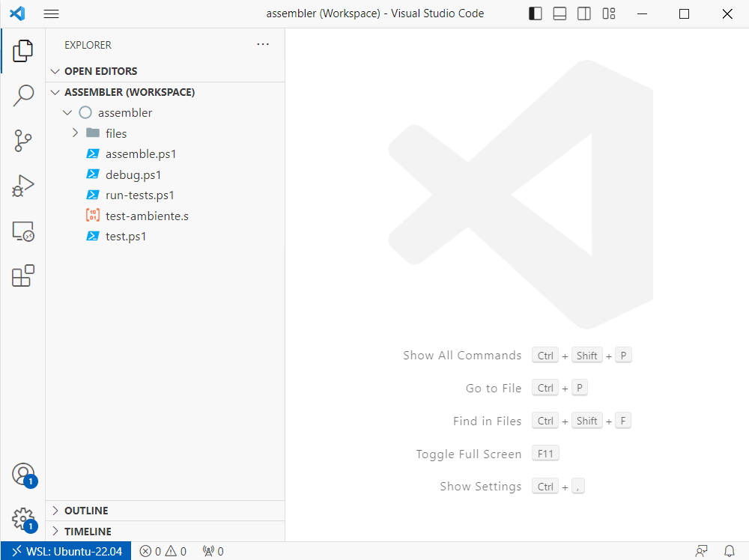Click the "Find in Files" label
The image size is (749, 560).
click(488, 421)
